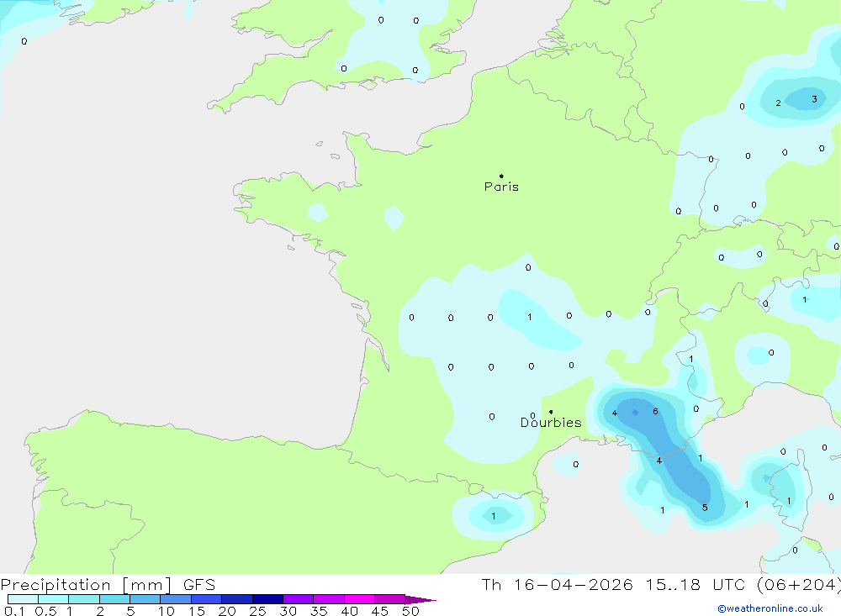Pick the 5–10 mm legend color
841x616 pixels.
tap(145, 599)
